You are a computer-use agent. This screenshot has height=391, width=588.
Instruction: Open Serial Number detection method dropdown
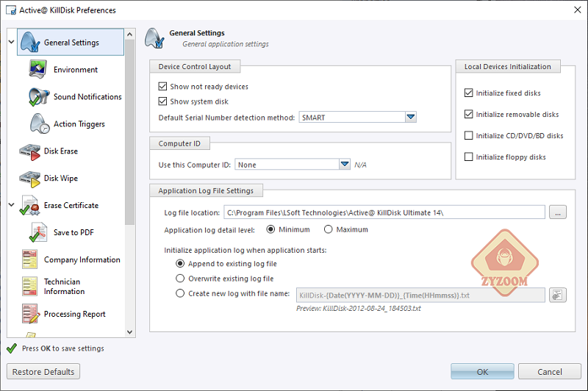411,118
